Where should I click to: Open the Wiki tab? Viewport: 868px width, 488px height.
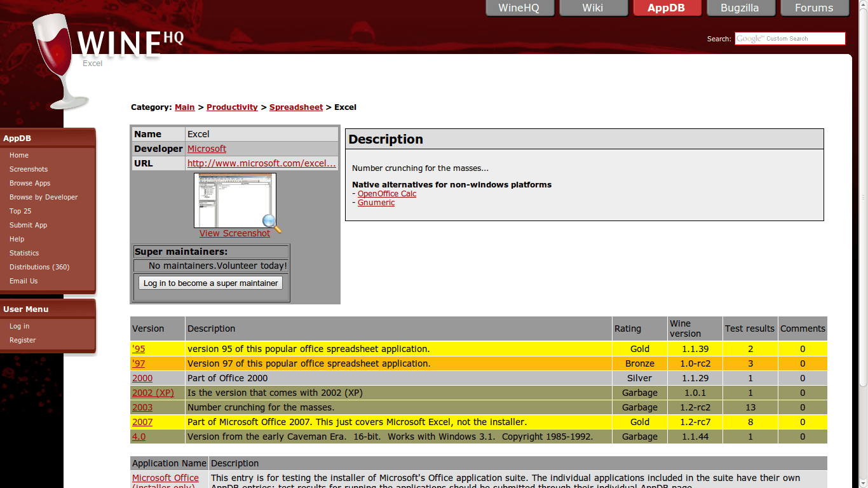coord(593,8)
